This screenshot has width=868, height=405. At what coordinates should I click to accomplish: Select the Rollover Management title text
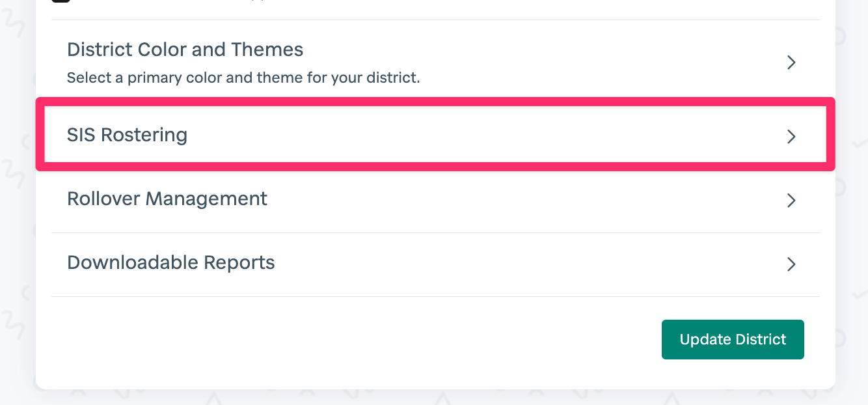[x=167, y=199]
